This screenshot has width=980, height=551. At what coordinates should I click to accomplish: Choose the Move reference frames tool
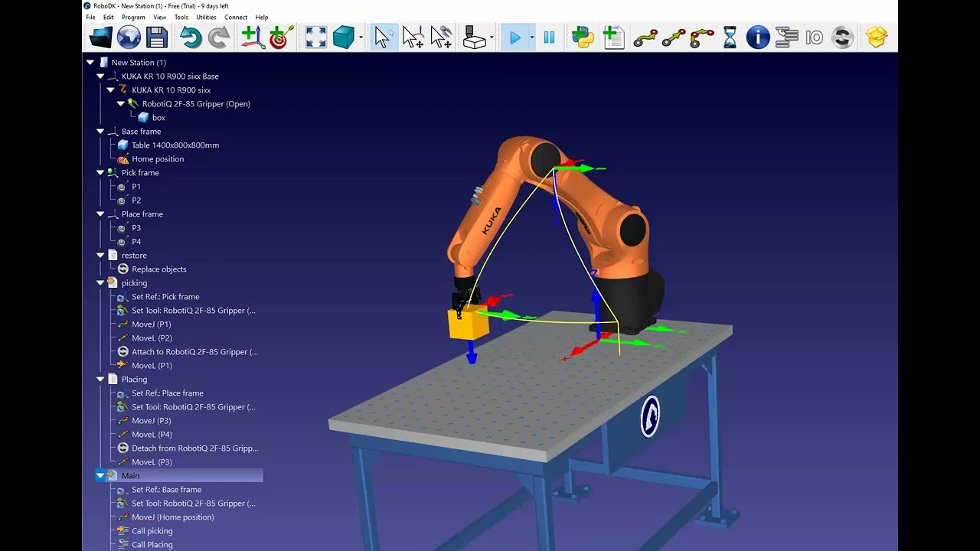(413, 37)
